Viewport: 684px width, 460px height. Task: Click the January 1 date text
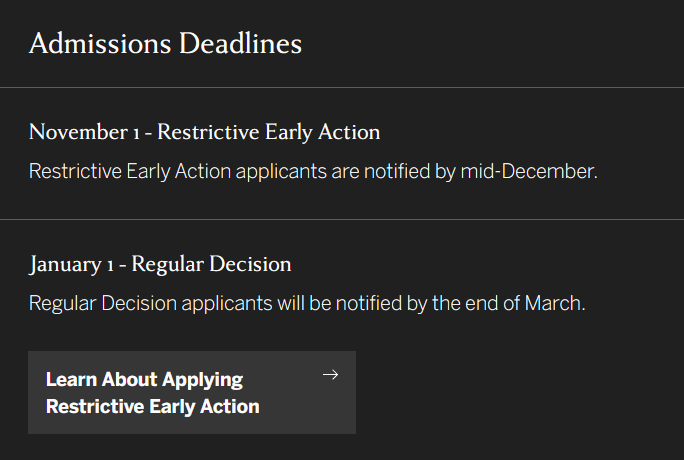tap(72, 265)
